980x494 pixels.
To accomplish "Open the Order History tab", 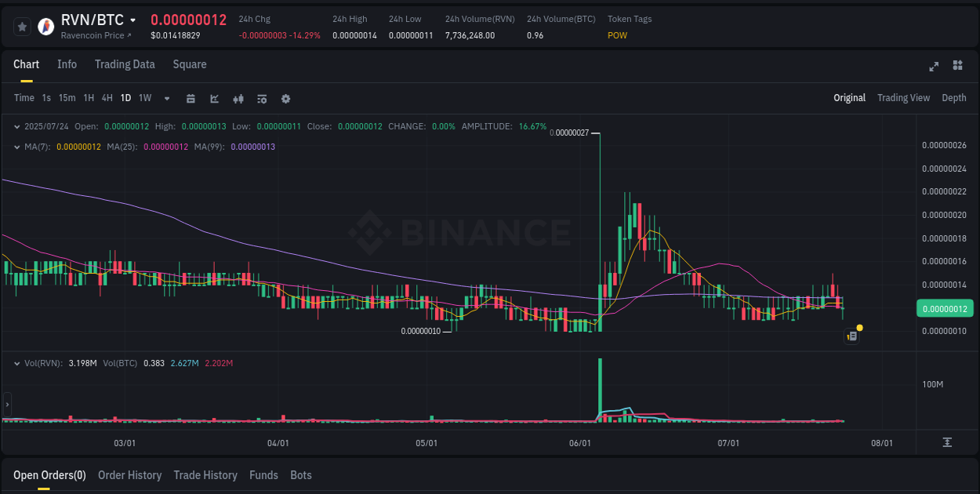I will pos(129,474).
